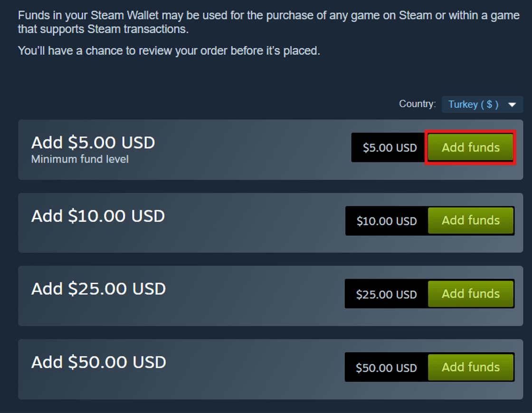Image resolution: width=532 pixels, height=413 pixels.
Task: Click the Add $50.00 USD heading text
Action: tap(98, 362)
